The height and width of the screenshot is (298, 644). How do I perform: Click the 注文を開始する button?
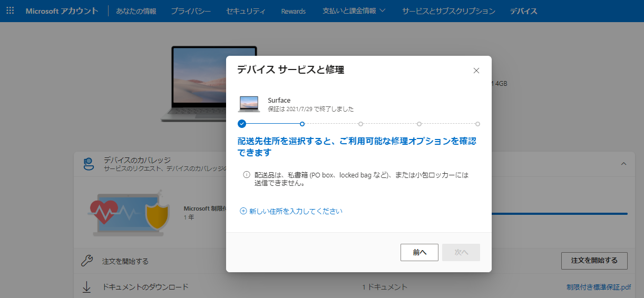[594, 261]
